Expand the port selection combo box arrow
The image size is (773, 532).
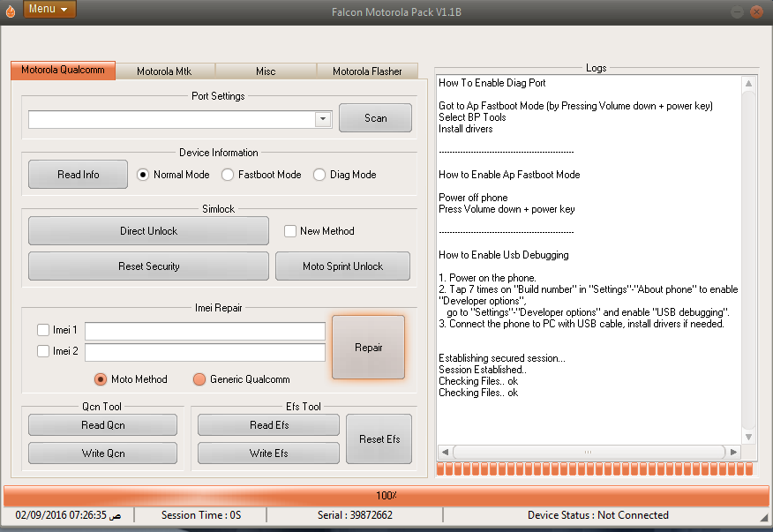tap(323, 119)
